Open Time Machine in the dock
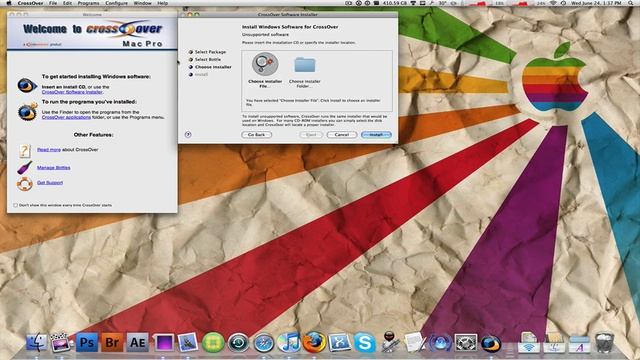 click(238, 342)
